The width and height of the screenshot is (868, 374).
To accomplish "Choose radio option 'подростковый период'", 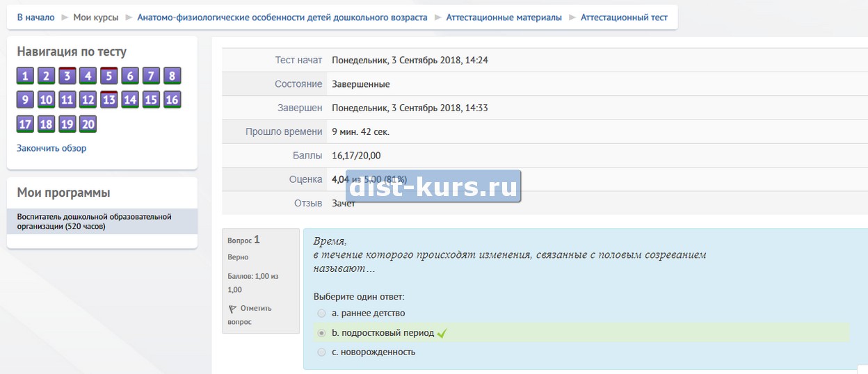I will coord(321,333).
